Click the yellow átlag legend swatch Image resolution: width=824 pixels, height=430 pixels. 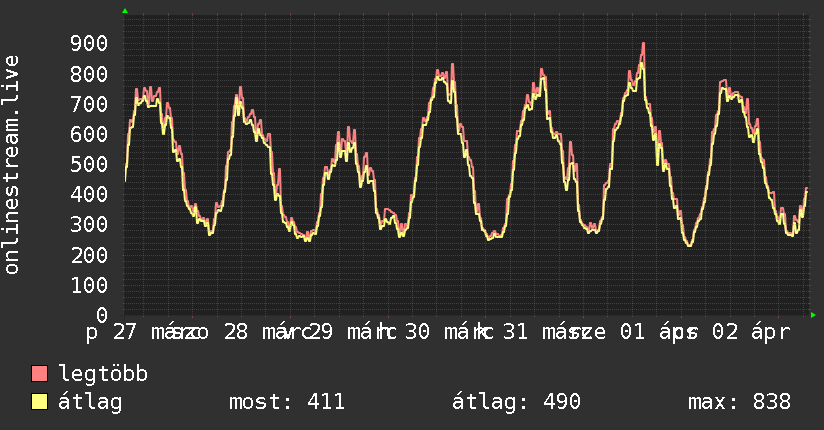click(39, 402)
